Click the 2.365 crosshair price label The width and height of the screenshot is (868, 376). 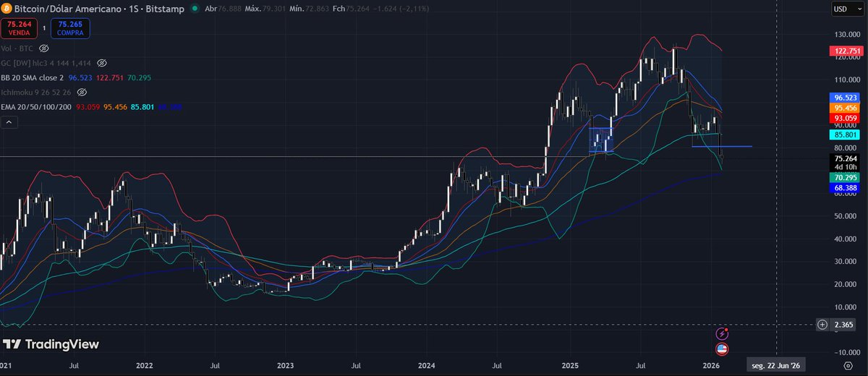844,325
